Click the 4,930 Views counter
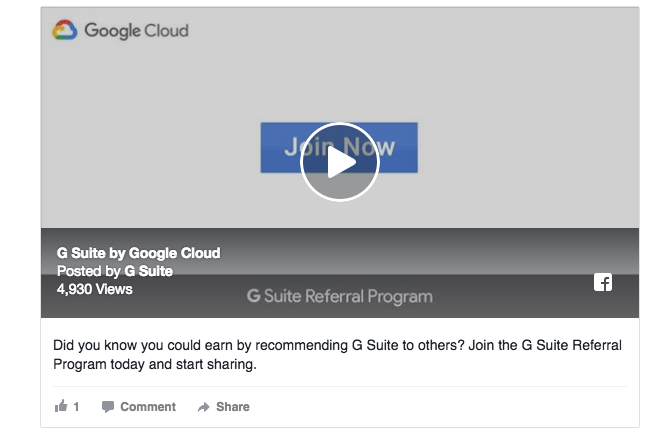 [95, 289]
